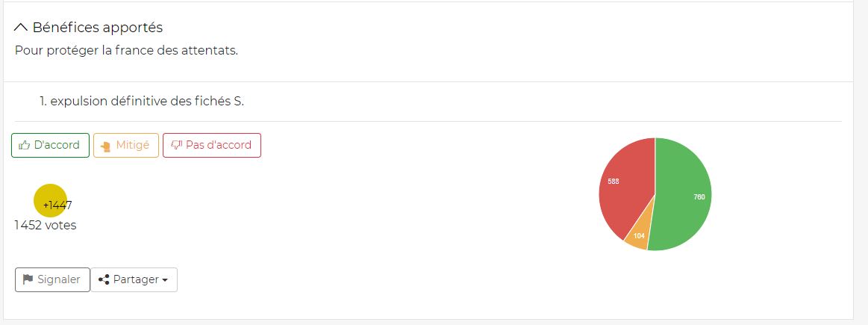Click the Bénéfices apportés section heading
The width and height of the screenshot is (868, 325).
click(x=97, y=28)
